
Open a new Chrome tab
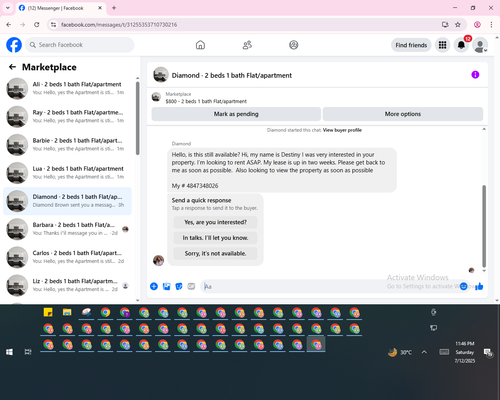point(114,8)
